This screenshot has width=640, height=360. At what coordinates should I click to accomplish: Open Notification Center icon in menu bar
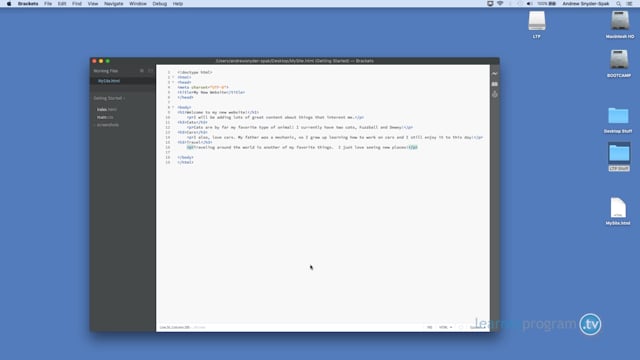(629, 4)
